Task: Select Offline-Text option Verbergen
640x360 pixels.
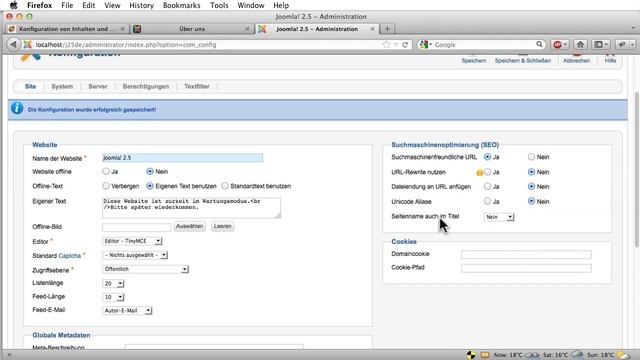Action: [x=106, y=186]
